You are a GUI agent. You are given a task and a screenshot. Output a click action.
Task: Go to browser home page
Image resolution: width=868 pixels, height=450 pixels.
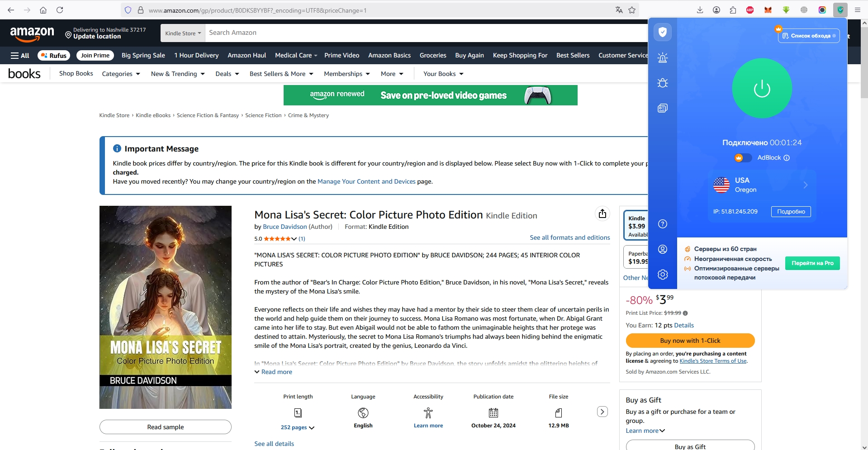43,10
